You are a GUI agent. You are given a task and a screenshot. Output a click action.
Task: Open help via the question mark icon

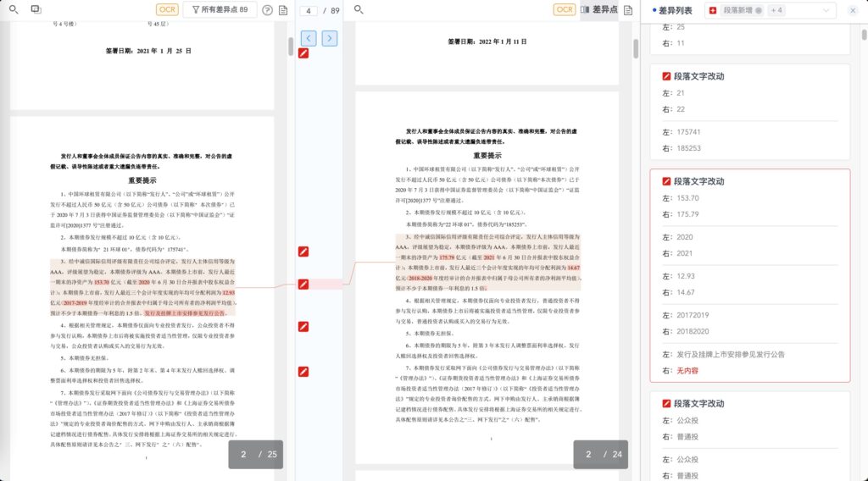point(268,10)
